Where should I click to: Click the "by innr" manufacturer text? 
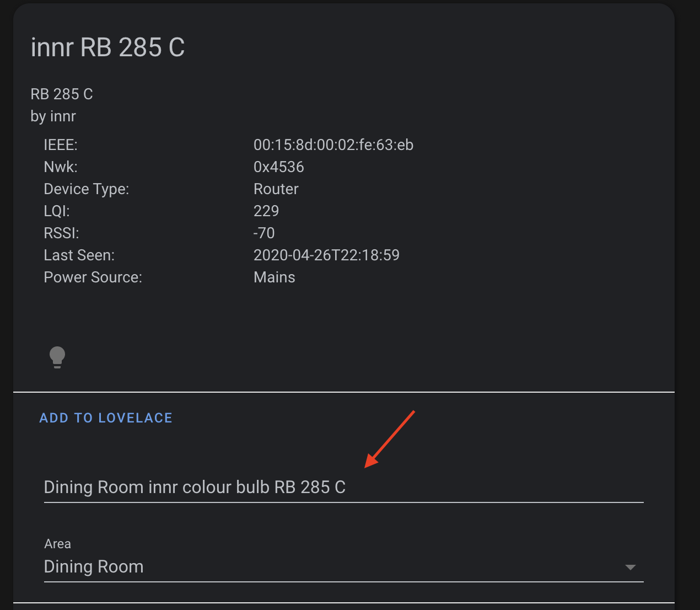(x=53, y=116)
